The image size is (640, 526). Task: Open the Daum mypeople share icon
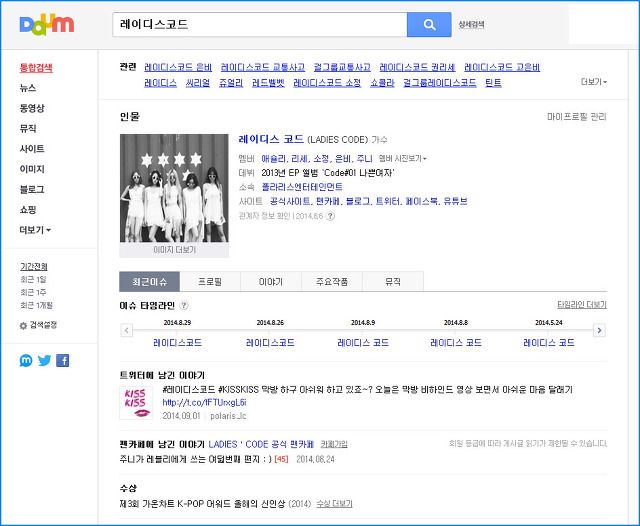tap(26, 360)
